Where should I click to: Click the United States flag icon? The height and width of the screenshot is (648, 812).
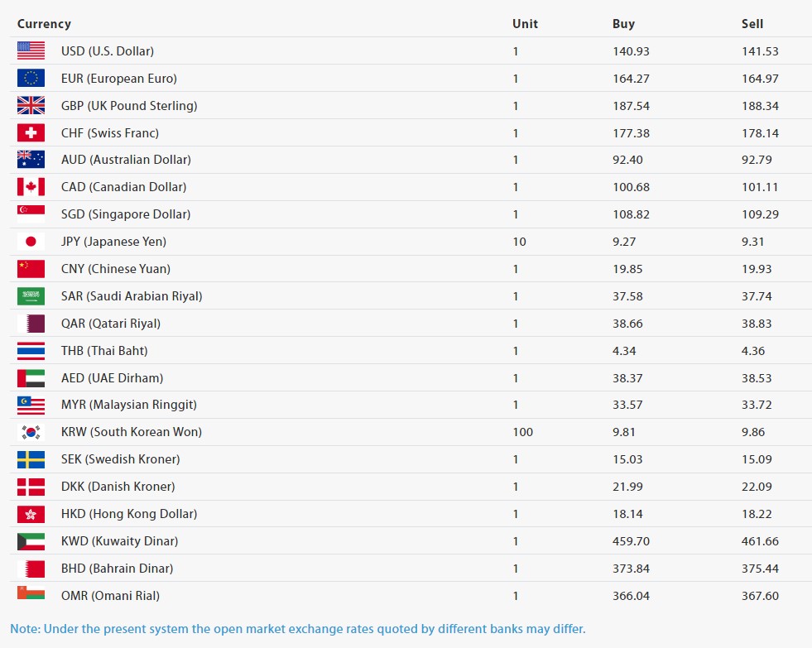31,50
